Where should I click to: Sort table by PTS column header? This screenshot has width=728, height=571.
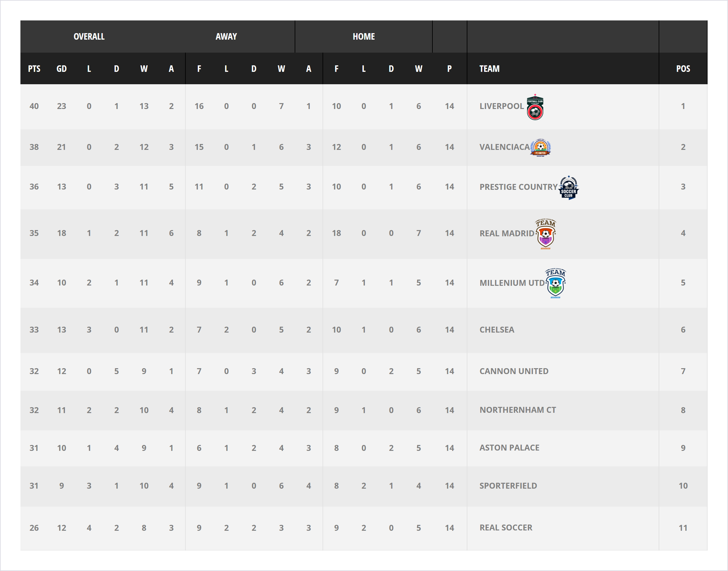(34, 69)
